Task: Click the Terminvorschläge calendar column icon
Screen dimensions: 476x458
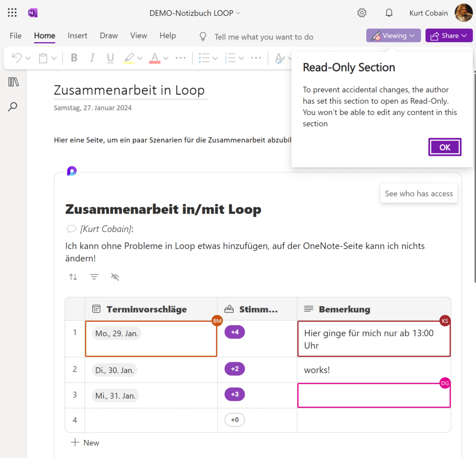Action: [x=96, y=309]
